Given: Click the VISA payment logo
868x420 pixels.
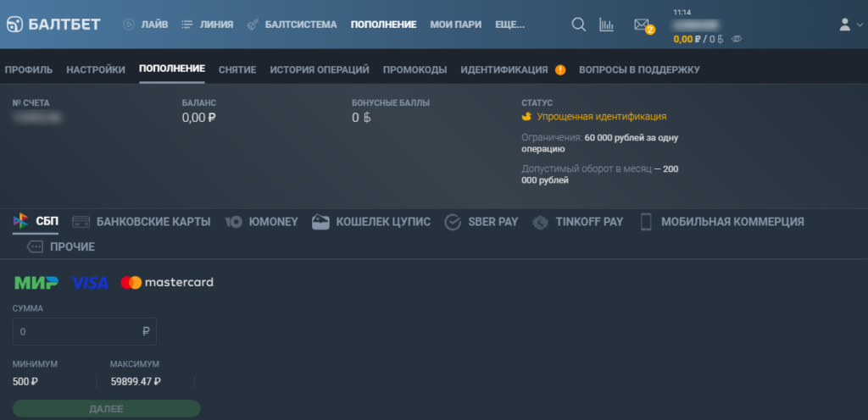Looking at the screenshot, I should click(x=90, y=283).
